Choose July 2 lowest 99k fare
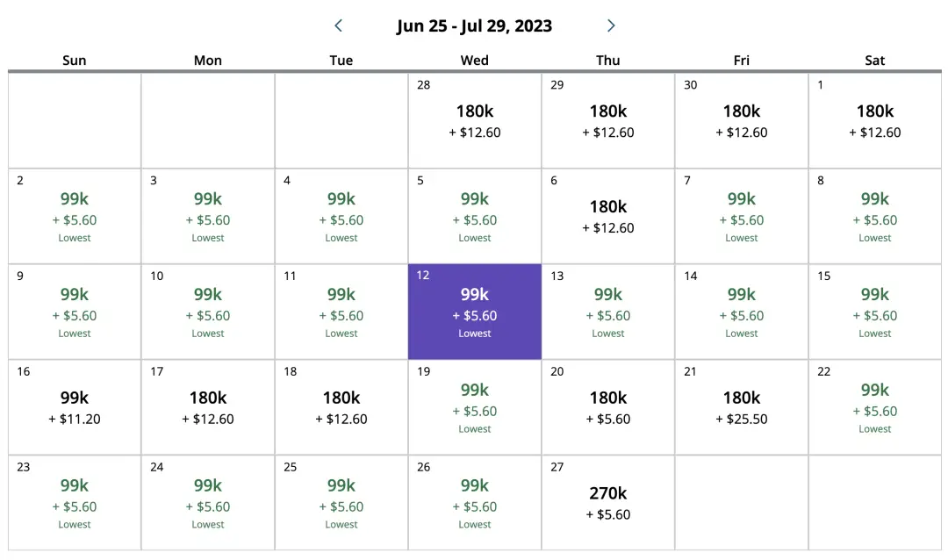The height and width of the screenshot is (560, 948). (75, 216)
